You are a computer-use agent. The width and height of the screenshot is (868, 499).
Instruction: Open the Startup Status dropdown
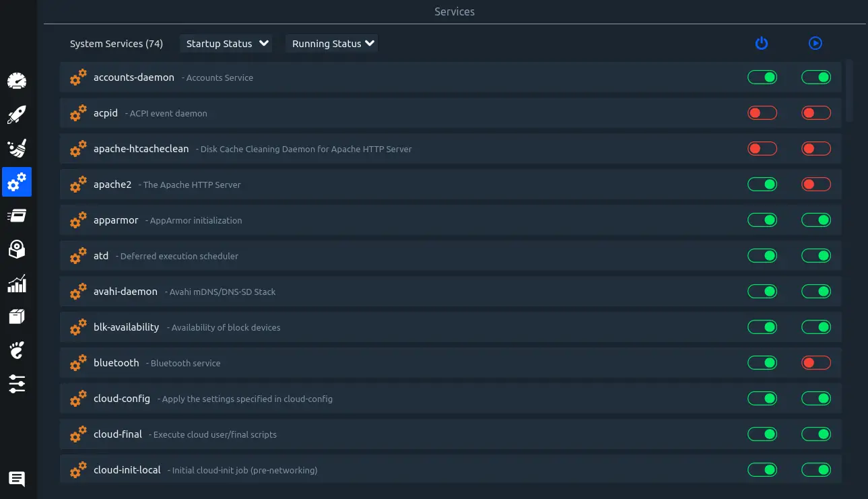click(x=228, y=44)
